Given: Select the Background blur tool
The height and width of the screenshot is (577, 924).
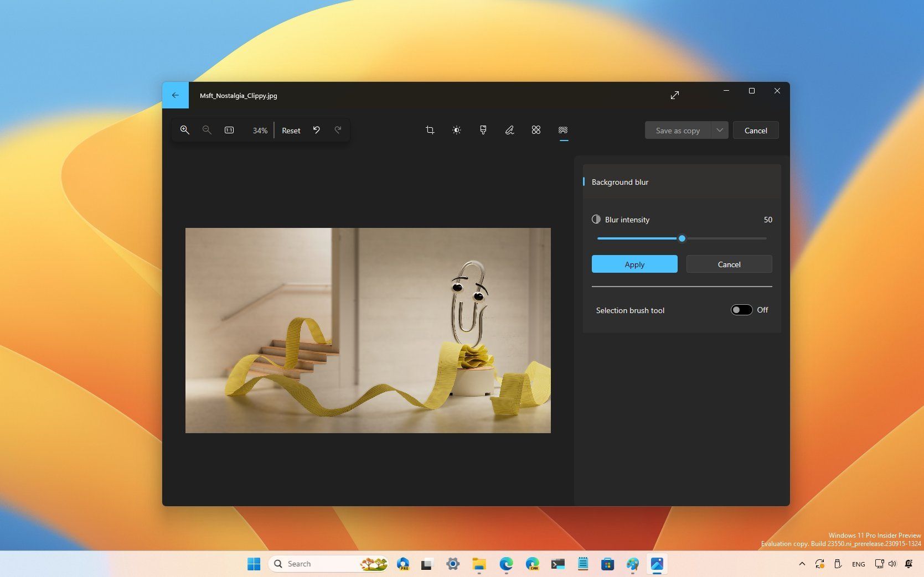Looking at the screenshot, I should click(x=563, y=130).
